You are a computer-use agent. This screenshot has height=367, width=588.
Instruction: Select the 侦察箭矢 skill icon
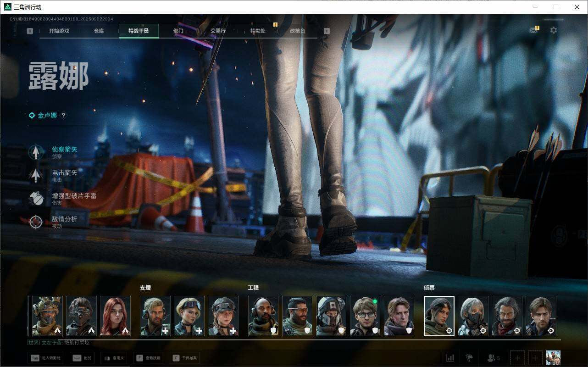point(36,152)
